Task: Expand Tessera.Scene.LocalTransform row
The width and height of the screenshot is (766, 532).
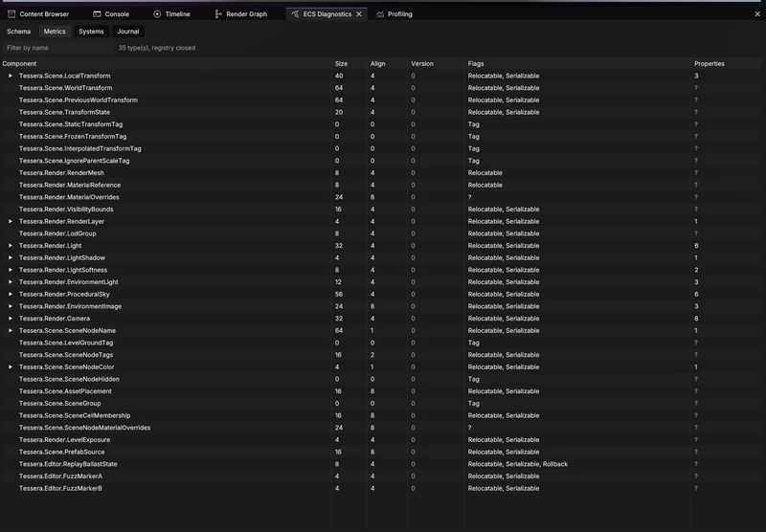Action: point(11,76)
